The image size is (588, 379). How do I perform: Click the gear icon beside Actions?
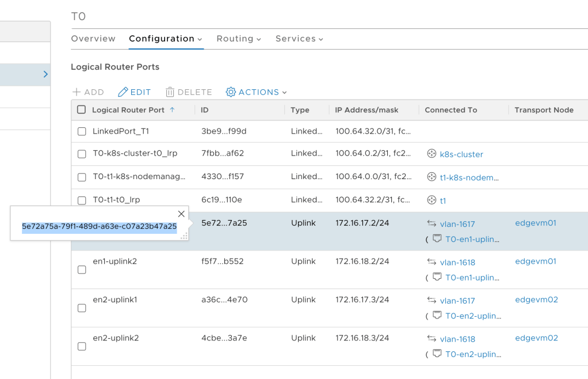pyautogui.click(x=231, y=92)
